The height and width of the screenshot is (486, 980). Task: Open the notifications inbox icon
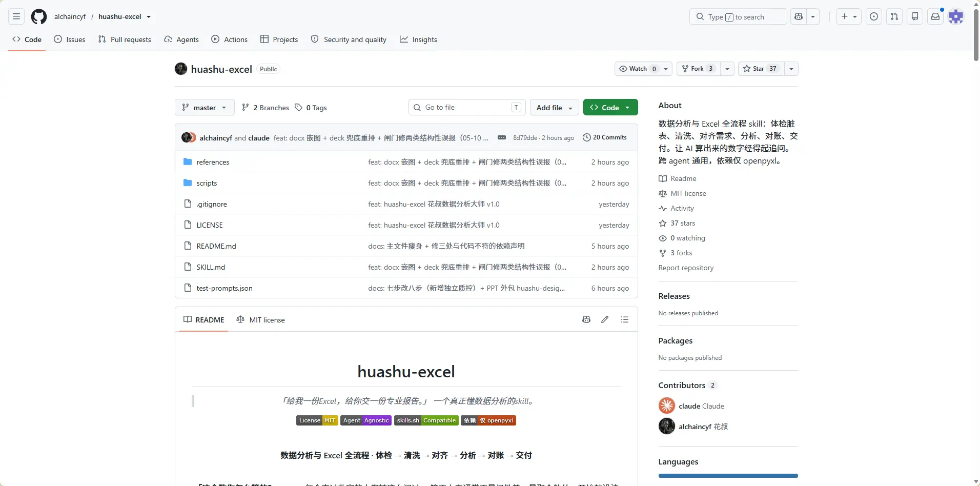[935, 16]
